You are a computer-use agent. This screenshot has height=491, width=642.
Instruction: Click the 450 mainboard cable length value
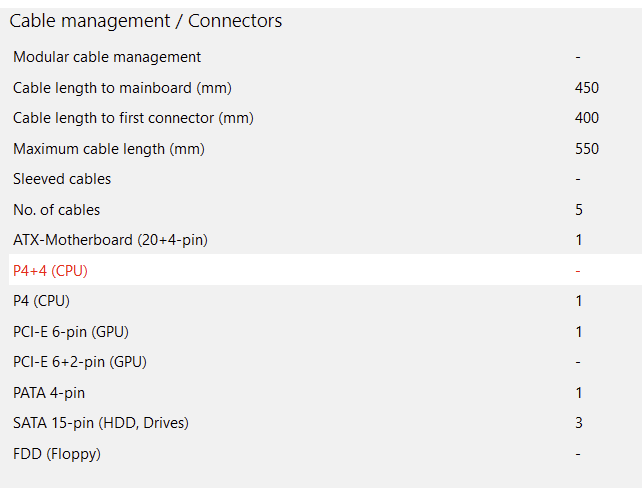click(587, 88)
